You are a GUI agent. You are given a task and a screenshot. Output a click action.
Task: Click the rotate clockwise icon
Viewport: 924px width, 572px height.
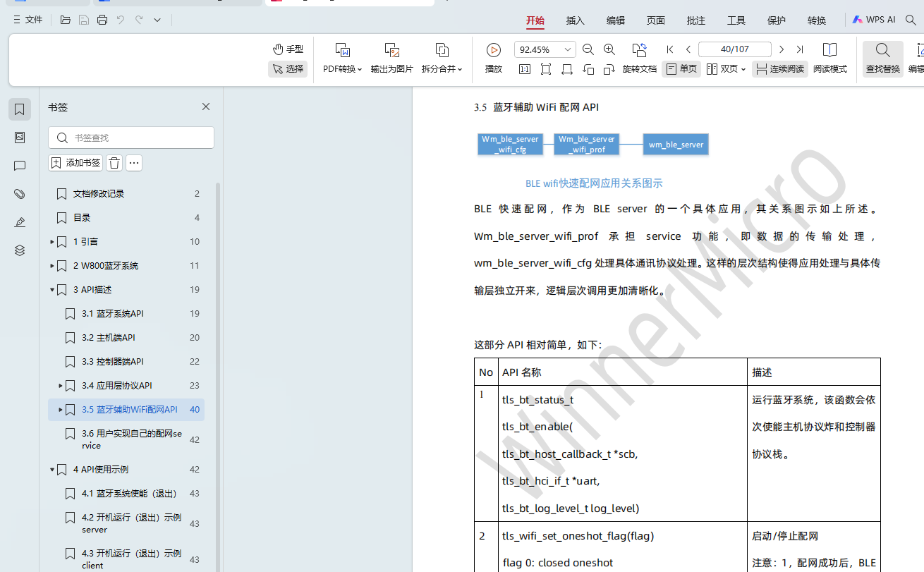click(x=609, y=69)
